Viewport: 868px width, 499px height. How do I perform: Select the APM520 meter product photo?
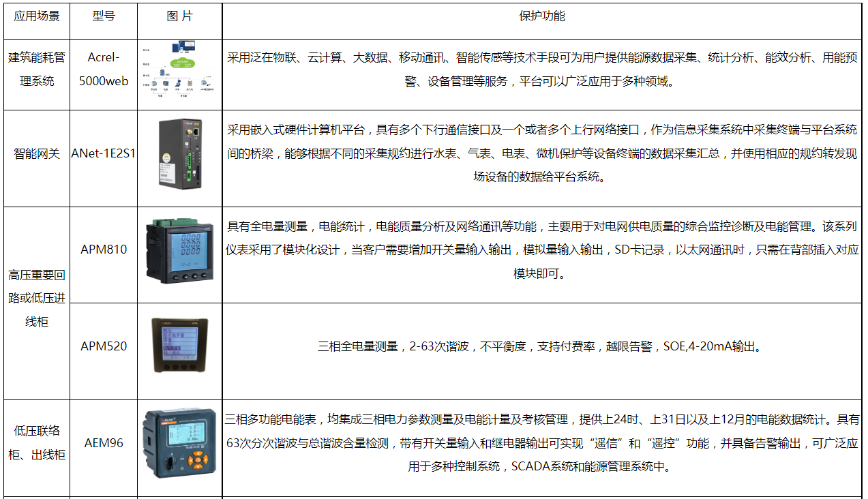[x=179, y=345]
